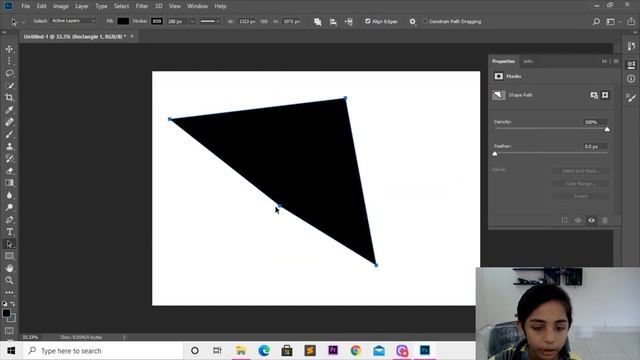Open the Search magnifier at top right
The width and height of the screenshot is (640, 360).
[x=596, y=22]
